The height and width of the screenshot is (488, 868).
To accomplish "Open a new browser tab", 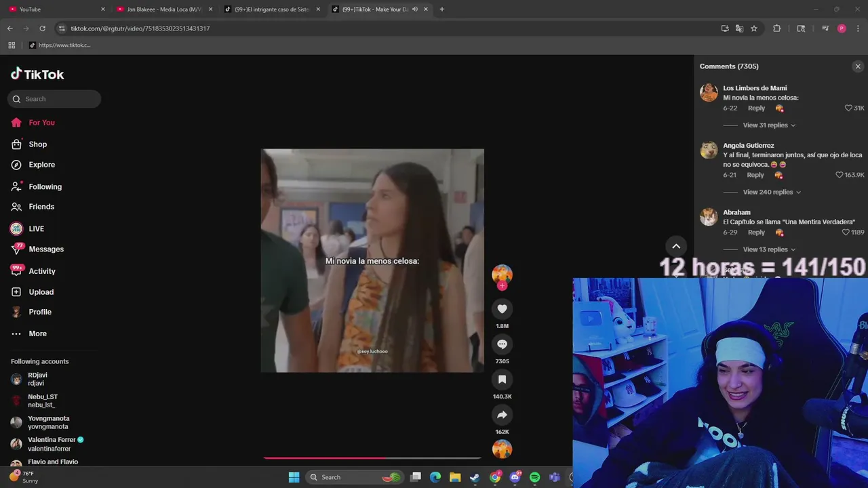I will click(441, 9).
